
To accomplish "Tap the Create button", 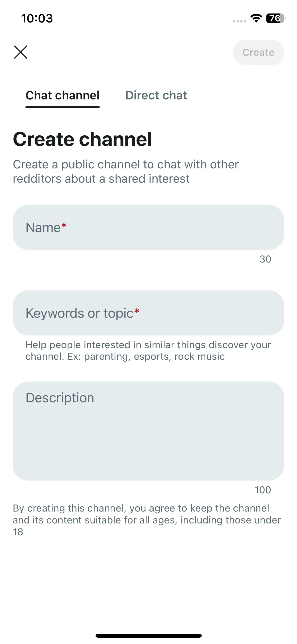I will [258, 52].
